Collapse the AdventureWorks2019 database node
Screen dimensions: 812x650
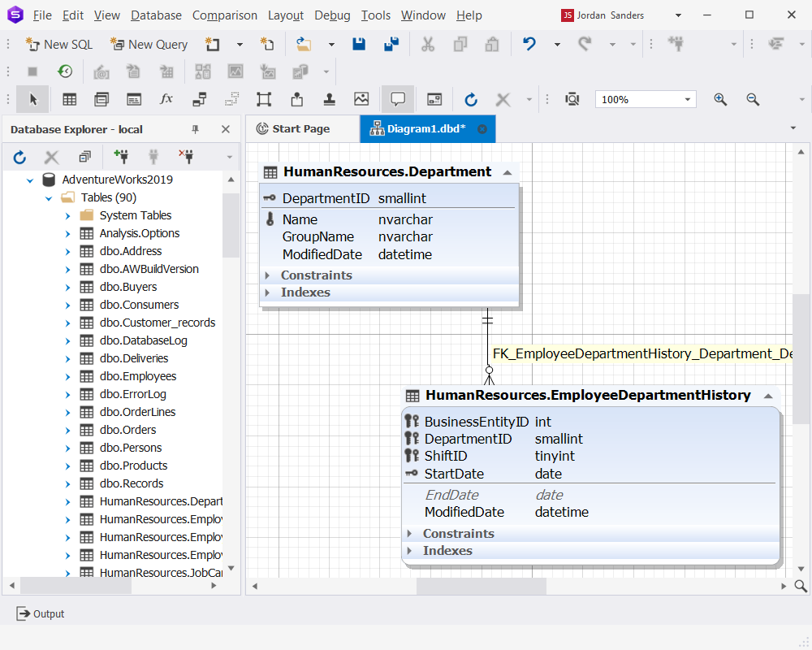click(30, 180)
